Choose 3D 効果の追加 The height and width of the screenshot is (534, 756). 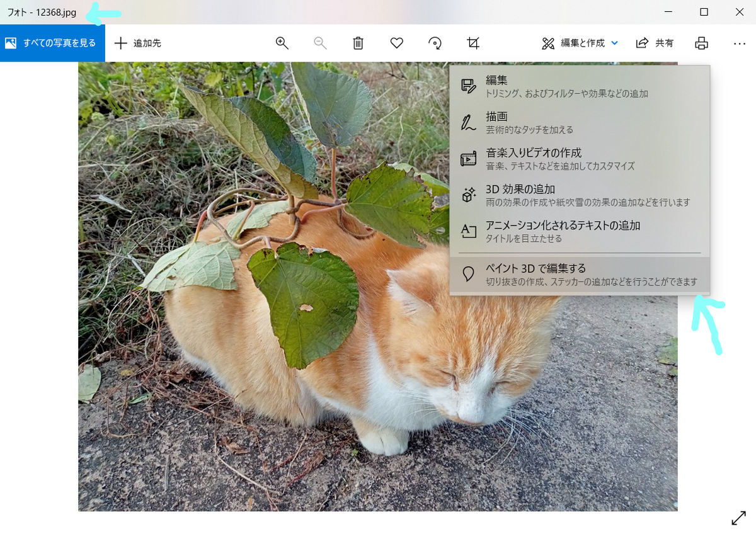pos(580,195)
